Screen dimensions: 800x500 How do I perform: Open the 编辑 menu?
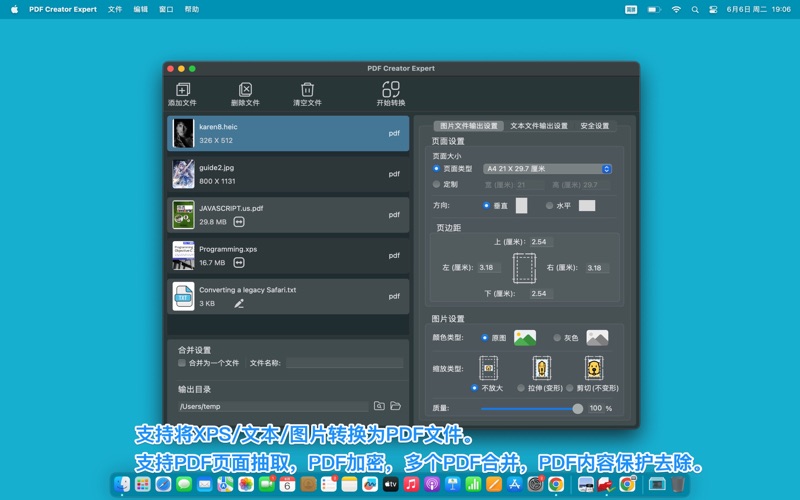[x=140, y=9]
